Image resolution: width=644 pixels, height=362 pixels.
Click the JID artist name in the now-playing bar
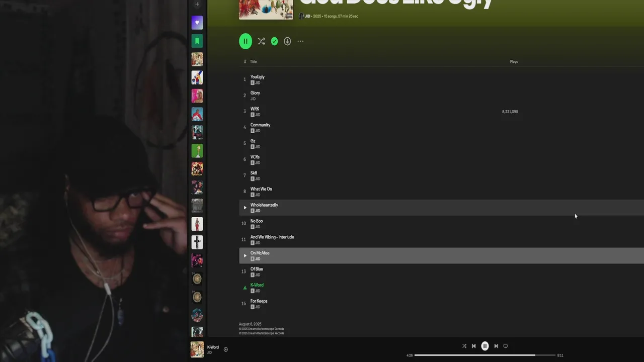coord(209,353)
